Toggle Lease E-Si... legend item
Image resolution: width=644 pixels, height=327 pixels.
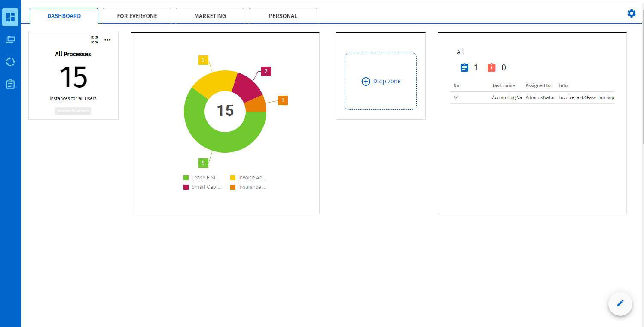point(202,178)
